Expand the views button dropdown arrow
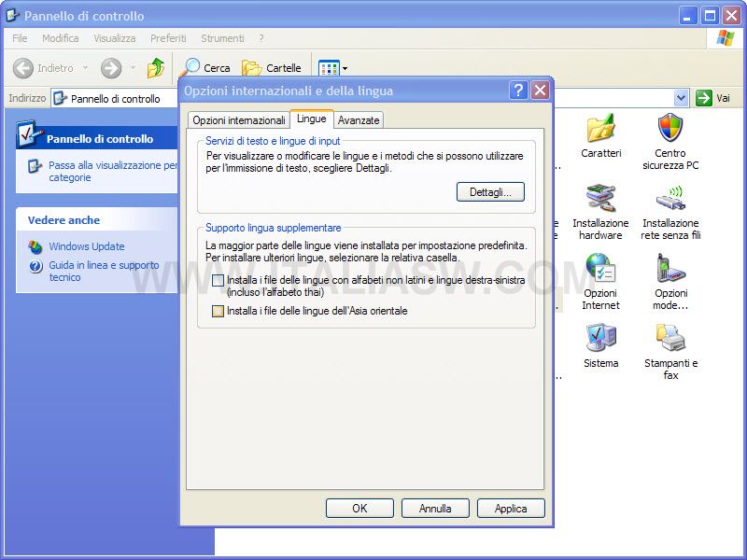 tap(345, 68)
